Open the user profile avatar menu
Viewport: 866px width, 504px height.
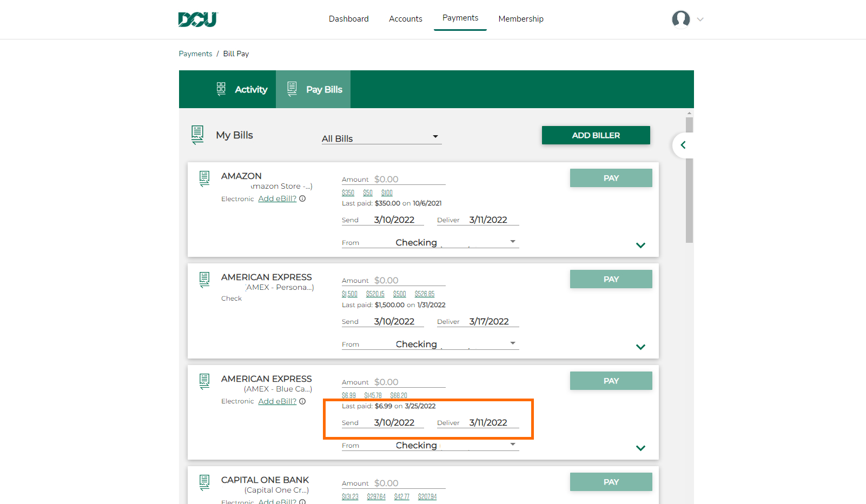pyautogui.click(x=680, y=19)
